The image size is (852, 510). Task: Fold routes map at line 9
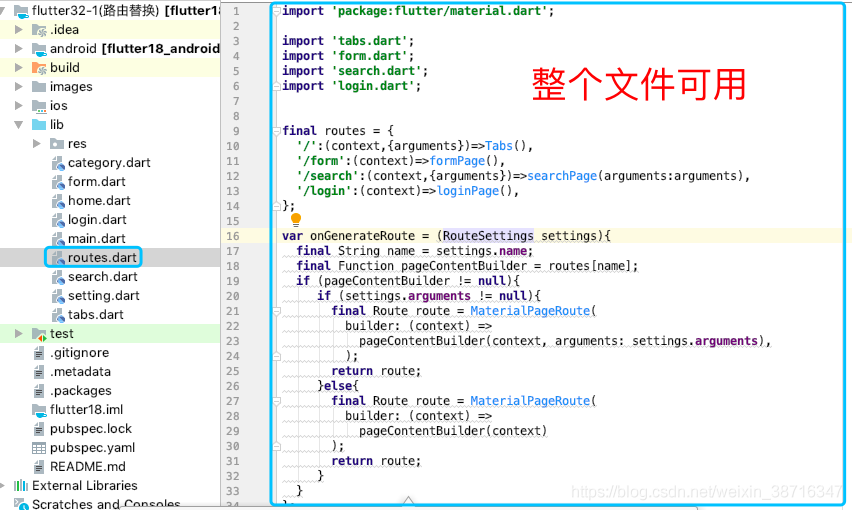[277, 131]
